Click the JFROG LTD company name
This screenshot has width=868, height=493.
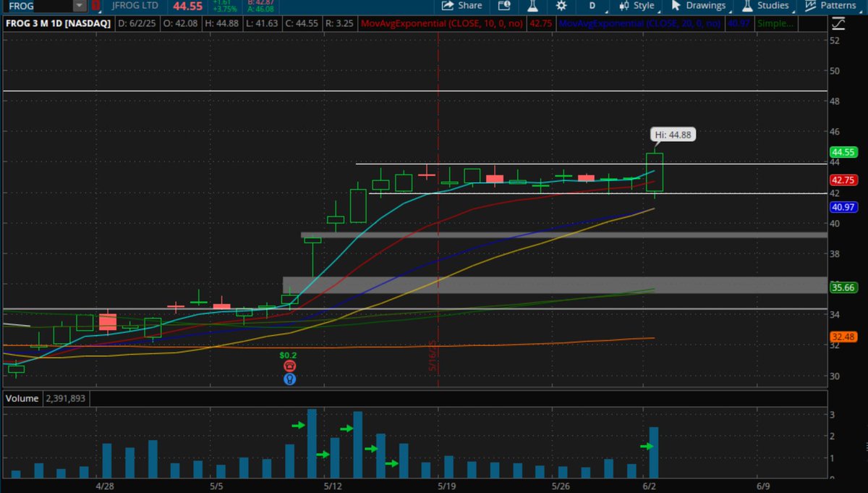coord(135,6)
